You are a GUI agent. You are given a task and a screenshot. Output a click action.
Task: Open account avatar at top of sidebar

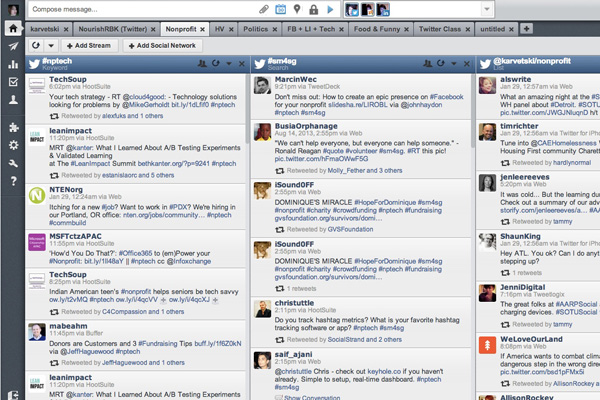click(x=13, y=9)
